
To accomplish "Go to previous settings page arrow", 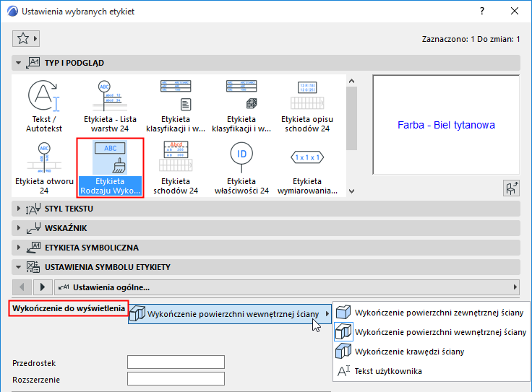I will point(22,287).
